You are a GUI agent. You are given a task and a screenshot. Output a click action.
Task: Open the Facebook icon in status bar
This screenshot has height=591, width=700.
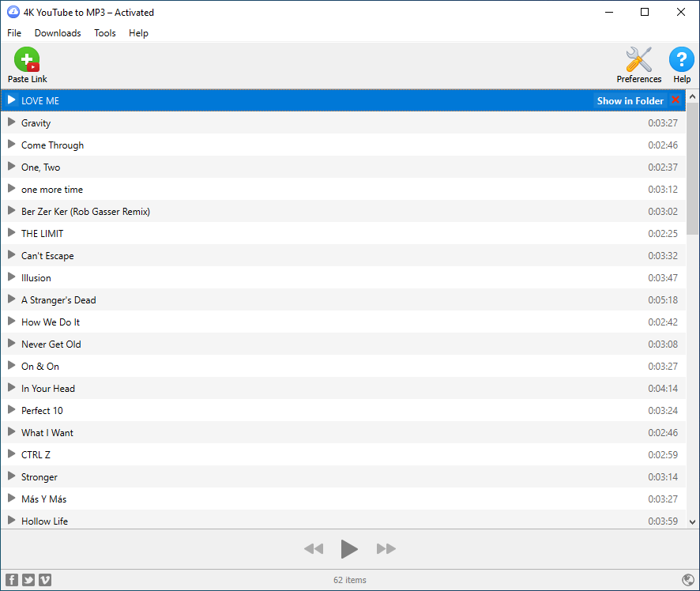click(x=12, y=580)
